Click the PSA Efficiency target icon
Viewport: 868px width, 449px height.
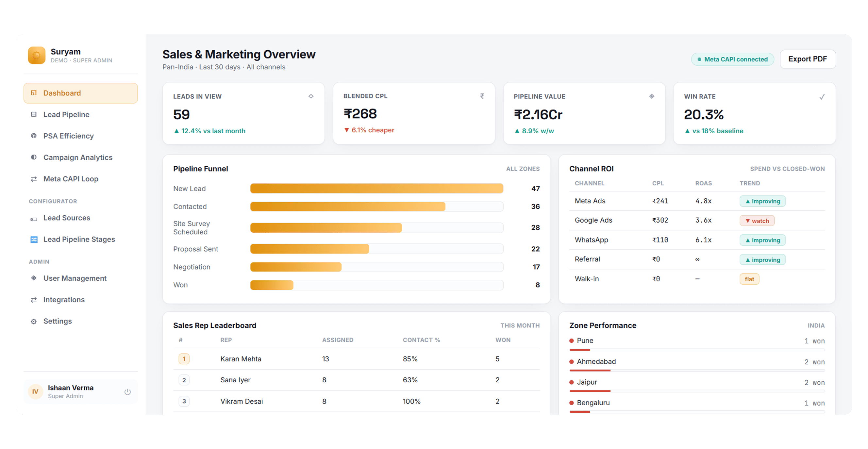(34, 136)
